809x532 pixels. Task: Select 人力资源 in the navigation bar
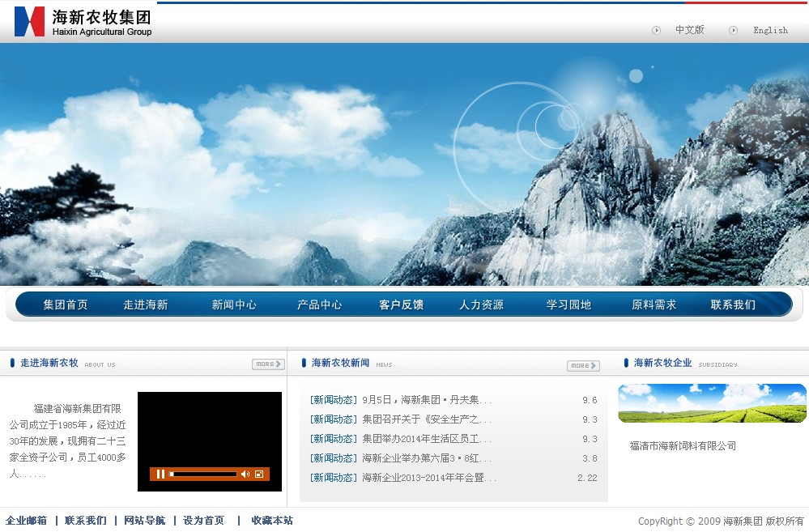(x=481, y=304)
